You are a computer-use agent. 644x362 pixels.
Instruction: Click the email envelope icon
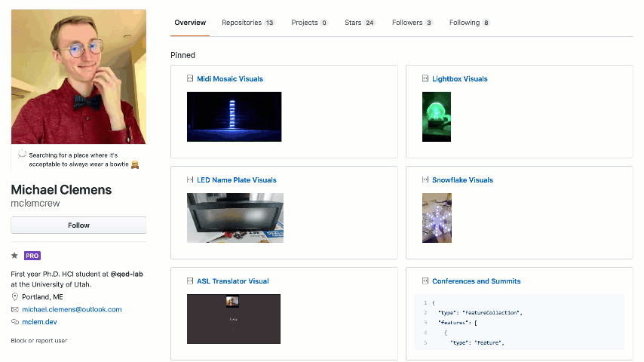point(15,309)
